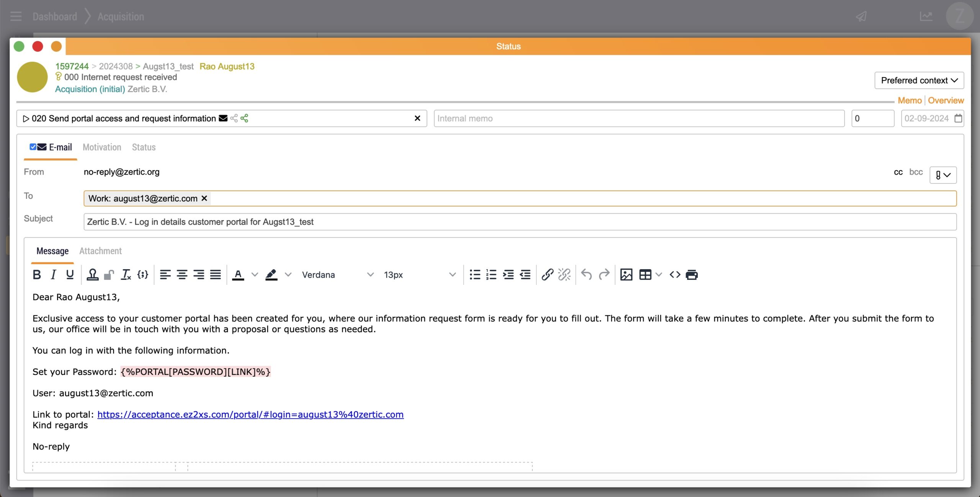Click the text color swatch button
Viewport: 980px width, 497px height.
(x=238, y=275)
